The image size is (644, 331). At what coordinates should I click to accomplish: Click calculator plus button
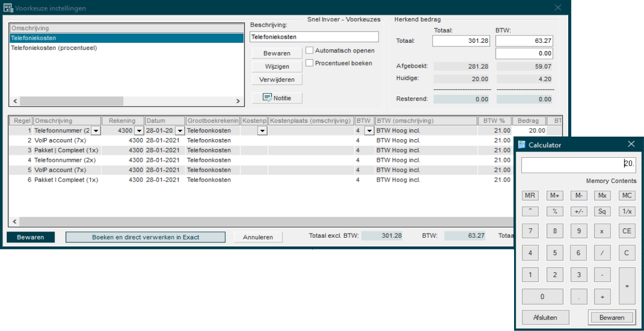click(602, 297)
